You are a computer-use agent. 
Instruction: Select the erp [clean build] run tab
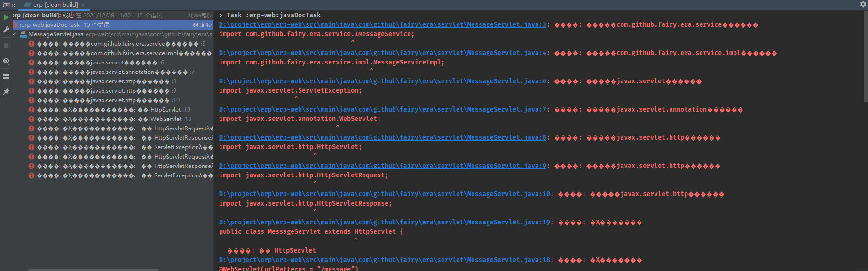pyautogui.click(x=55, y=5)
